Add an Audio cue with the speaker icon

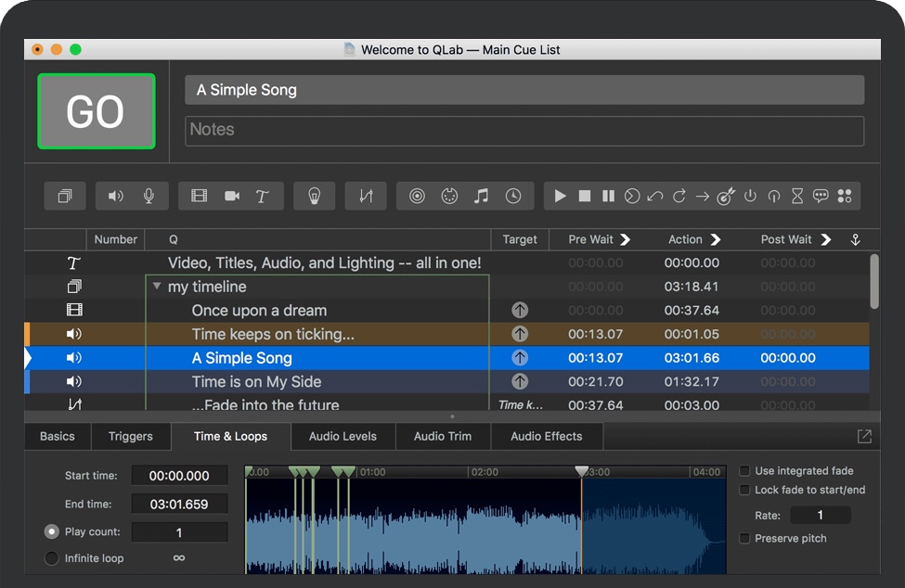coord(116,196)
